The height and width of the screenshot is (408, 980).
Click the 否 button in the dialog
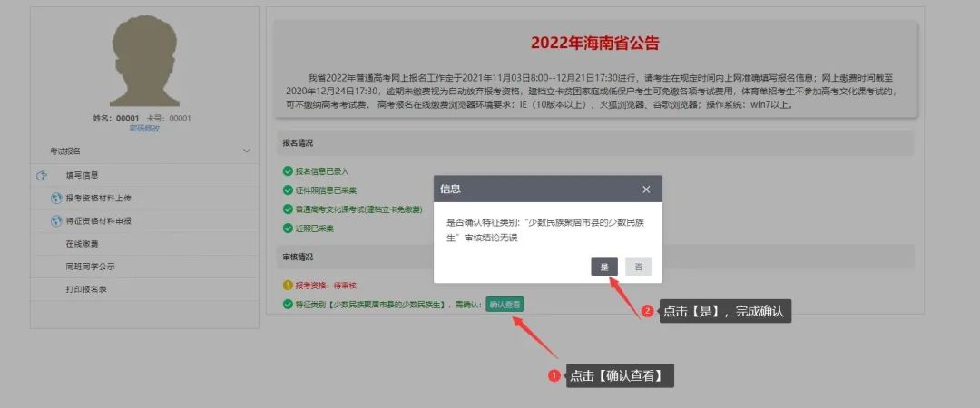pyautogui.click(x=639, y=267)
